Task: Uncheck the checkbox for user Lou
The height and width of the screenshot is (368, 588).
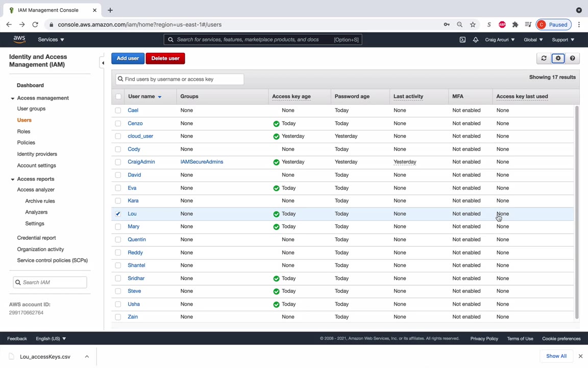Action: [118, 214]
